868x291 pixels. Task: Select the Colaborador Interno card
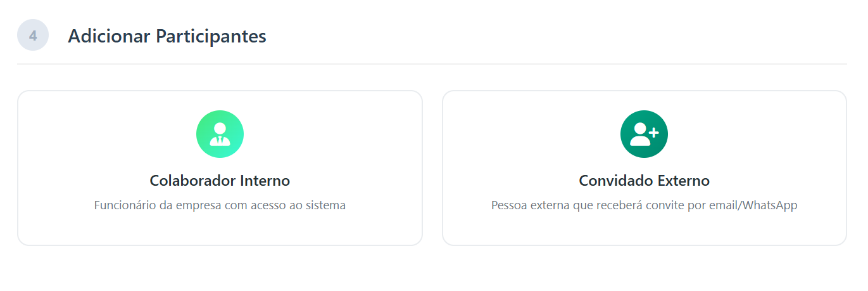220,168
